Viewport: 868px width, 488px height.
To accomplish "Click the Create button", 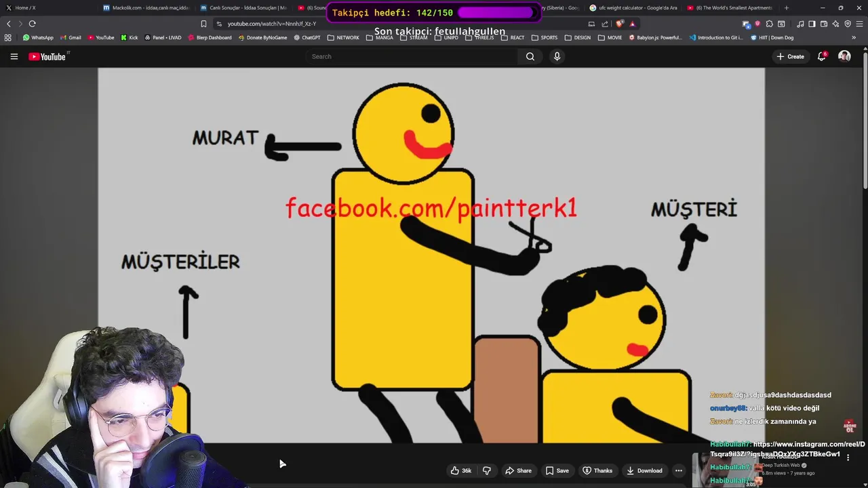I will (x=790, y=56).
